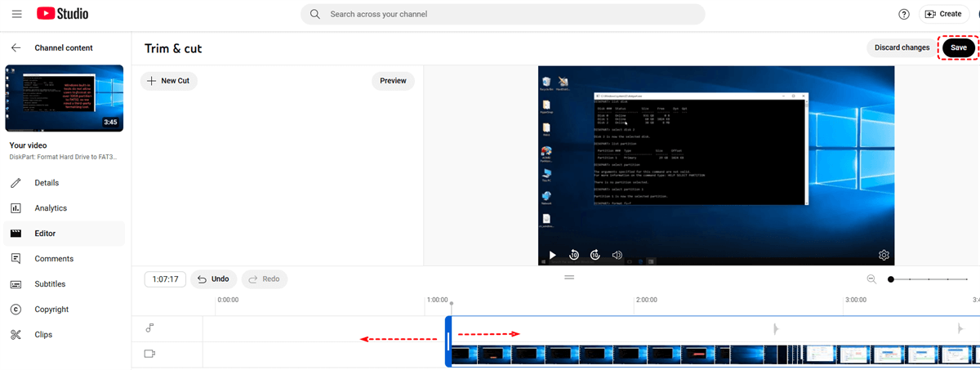The height and width of the screenshot is (370, 980).
Task: Open the Help question mark icon
Action: [904, 14]
